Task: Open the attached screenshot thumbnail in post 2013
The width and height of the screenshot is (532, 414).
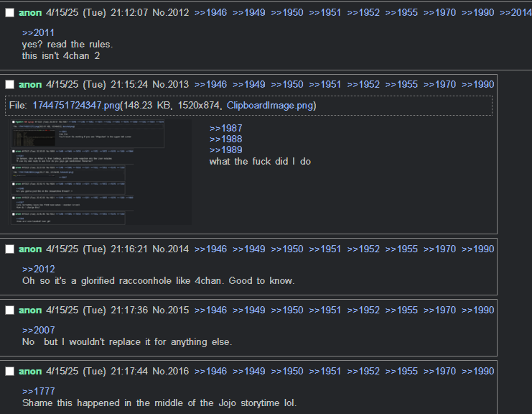Action: (x=101, y=172)
